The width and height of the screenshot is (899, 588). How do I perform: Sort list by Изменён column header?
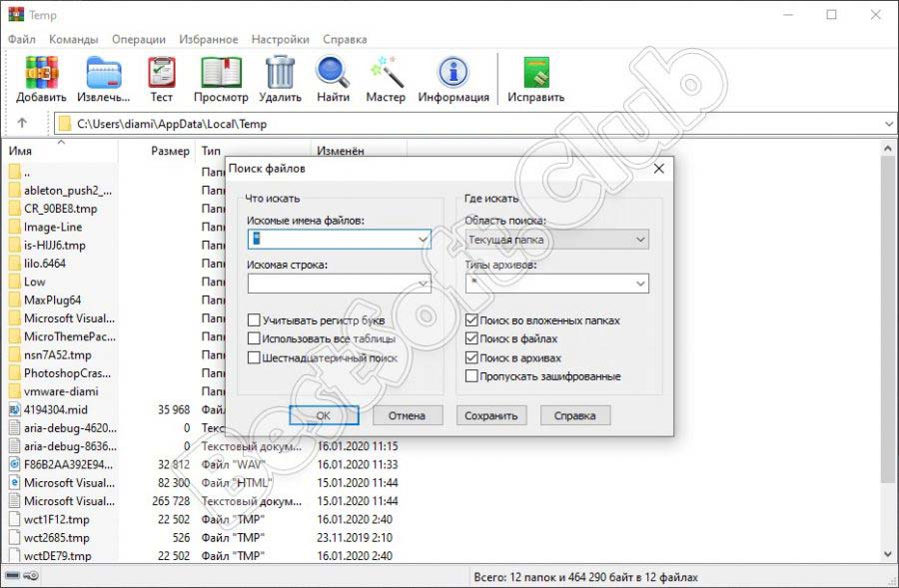point(359,150)
